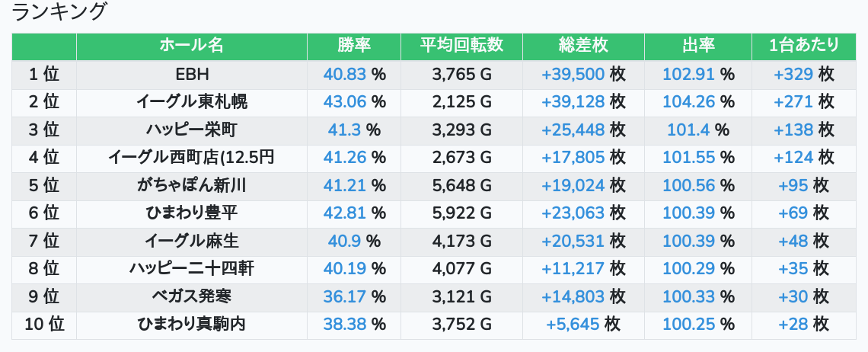Select the 出率 column header
Screen dimensions: 868x352
[697, 46]
